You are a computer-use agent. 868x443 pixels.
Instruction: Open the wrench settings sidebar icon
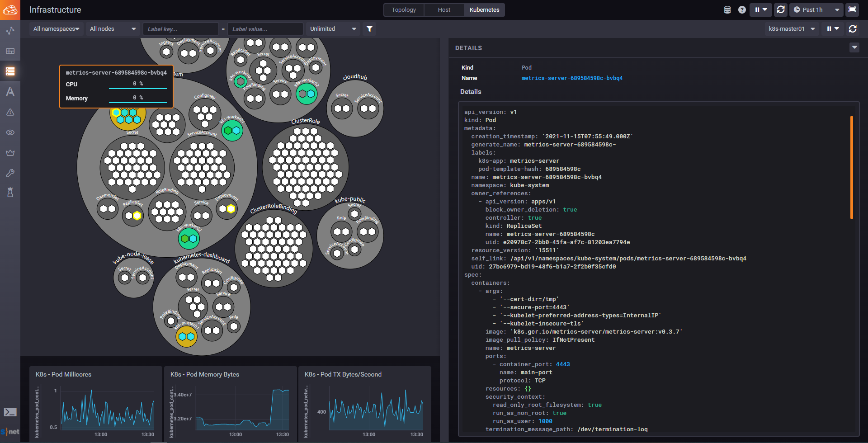pos(10,173)
